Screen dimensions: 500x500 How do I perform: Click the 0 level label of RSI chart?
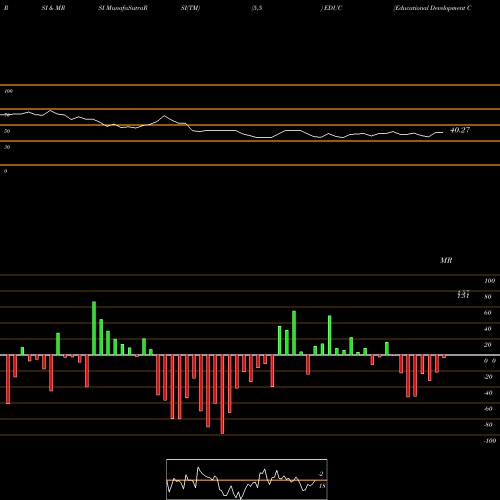coord(5,171)
